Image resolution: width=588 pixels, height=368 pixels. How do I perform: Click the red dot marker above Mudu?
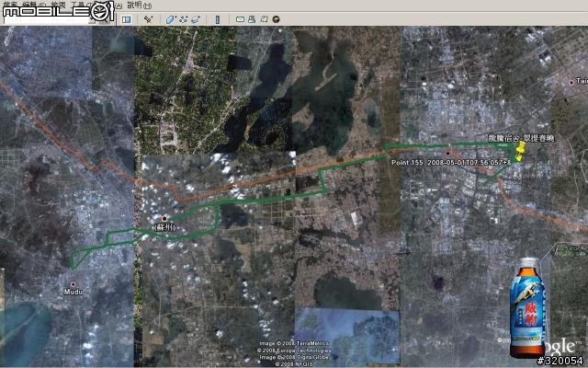point(73,284)
